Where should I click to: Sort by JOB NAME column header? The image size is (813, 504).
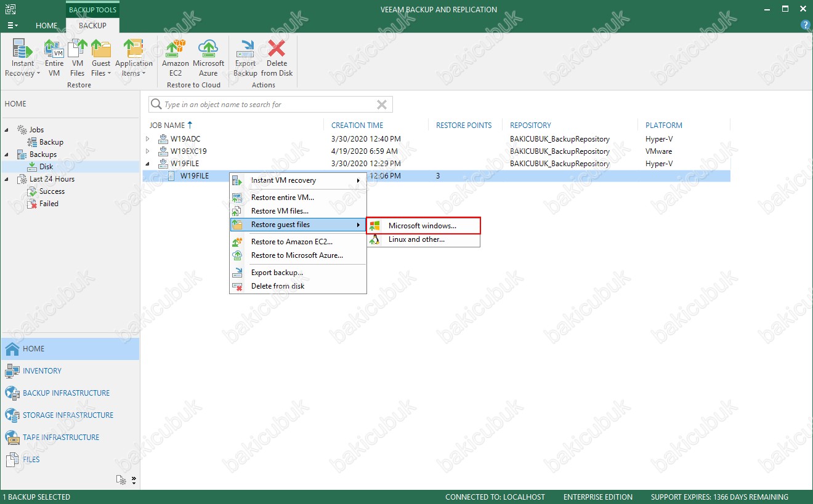(x=167, y=125)
